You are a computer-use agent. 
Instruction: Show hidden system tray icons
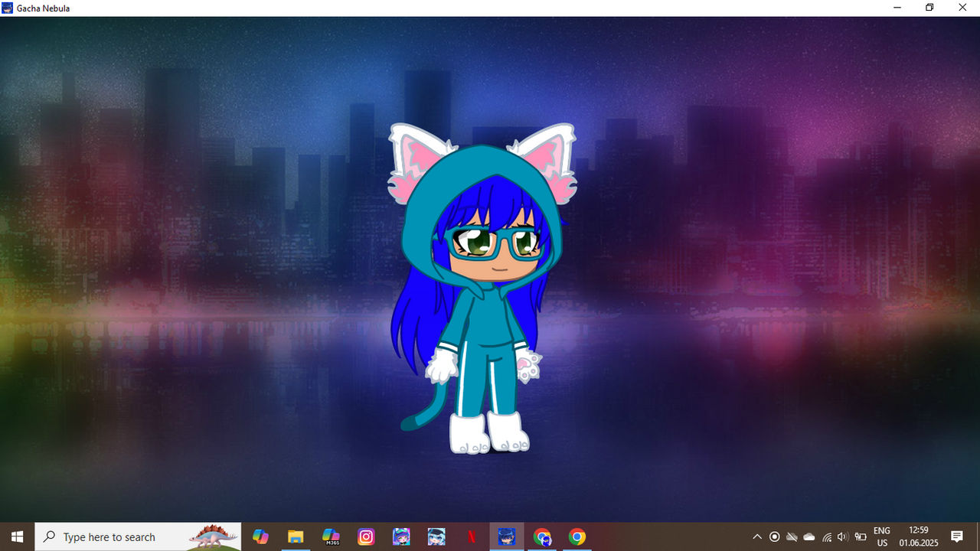click(757, 536)
